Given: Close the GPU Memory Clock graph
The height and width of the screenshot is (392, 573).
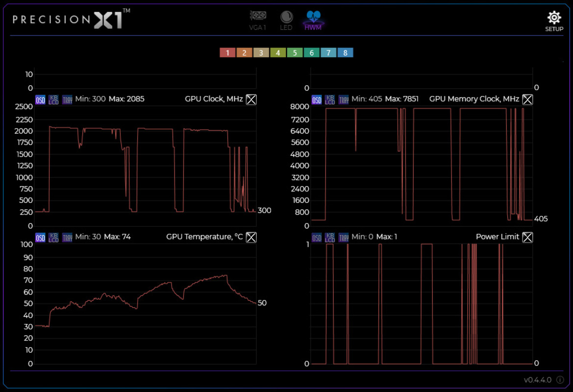Looking at the screenshot, I should pyautogui.click(x=527, y=99).
